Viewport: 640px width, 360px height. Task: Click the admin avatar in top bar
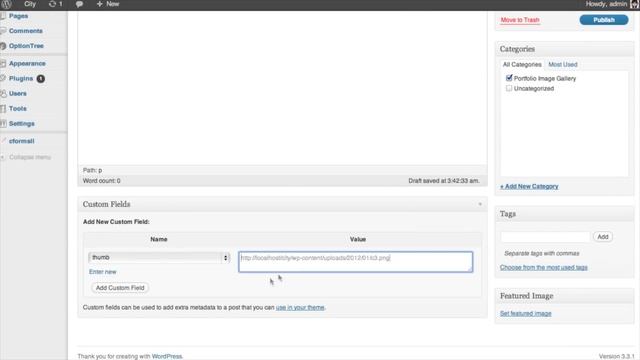(x=635, y=4)
